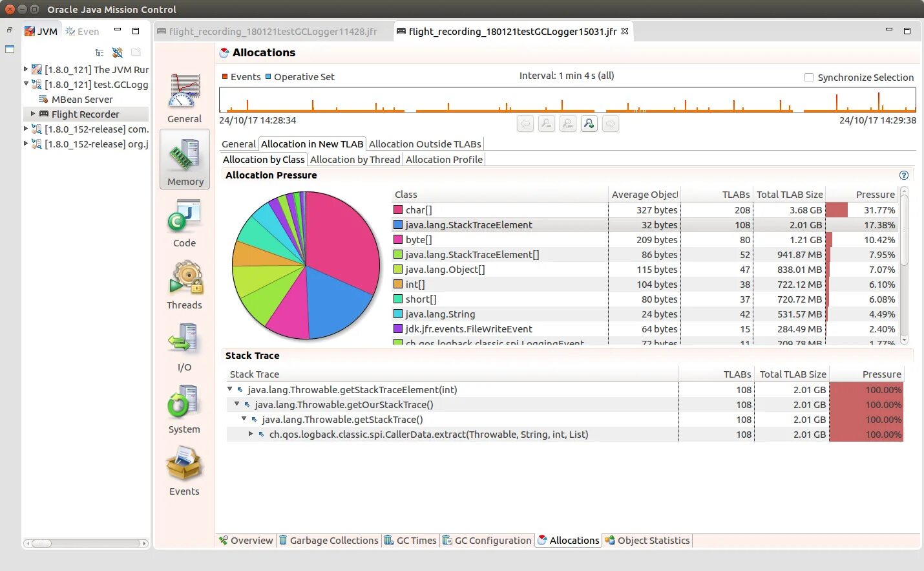Open the System tab group icon
Viewport: 924px width, 571px height.
click(185, 409)
